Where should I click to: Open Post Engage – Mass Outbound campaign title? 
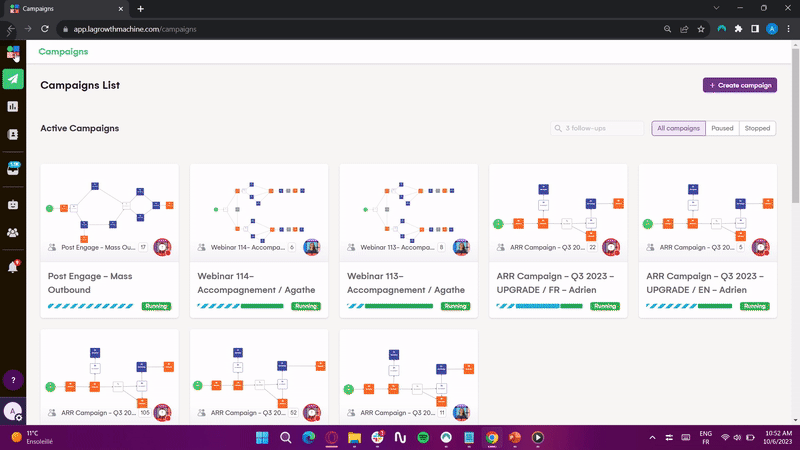(90, 283)
